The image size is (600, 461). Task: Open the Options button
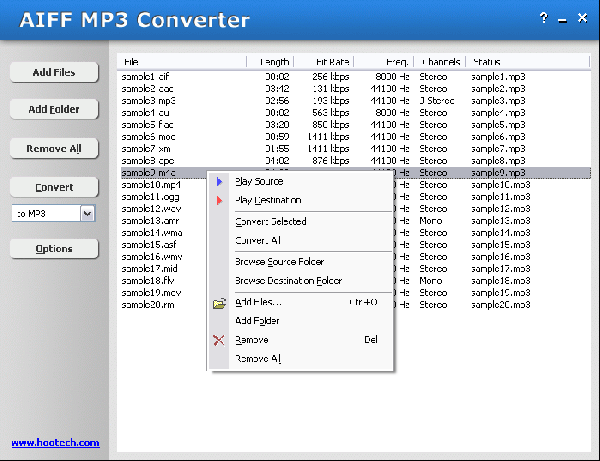coord(54,249)
